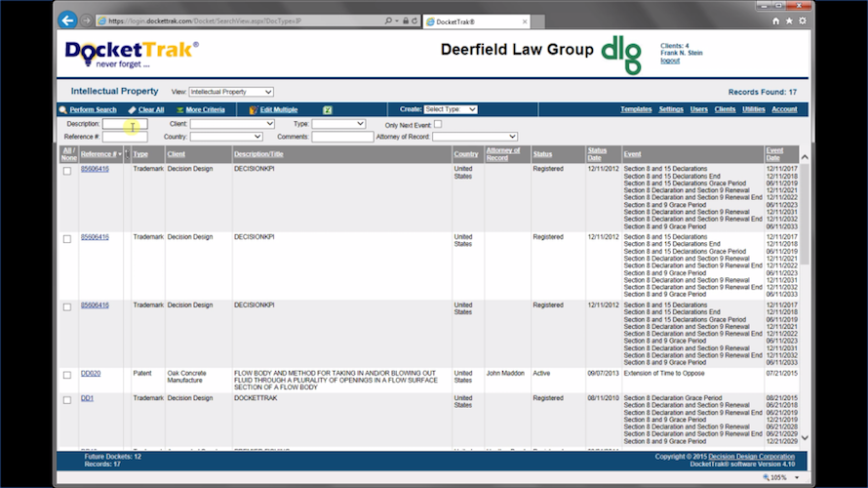The image size is (868, 488).
Task: Open the Account menu
Action: pyautogui.click(x=784, y=109)
